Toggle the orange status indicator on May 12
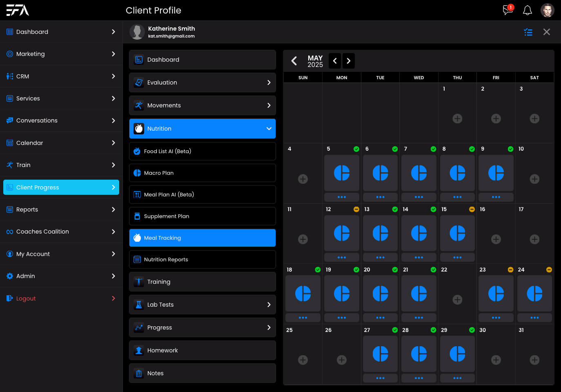 tap(356, 209)
